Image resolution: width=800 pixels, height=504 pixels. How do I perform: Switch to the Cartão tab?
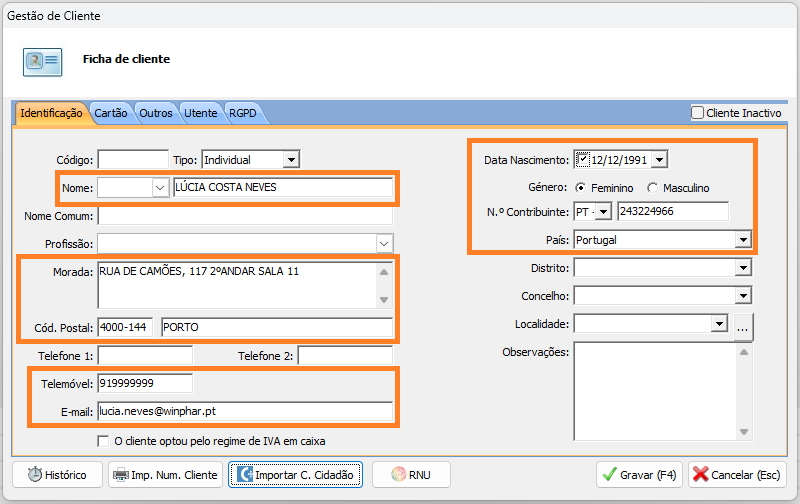tap(111, 114)
